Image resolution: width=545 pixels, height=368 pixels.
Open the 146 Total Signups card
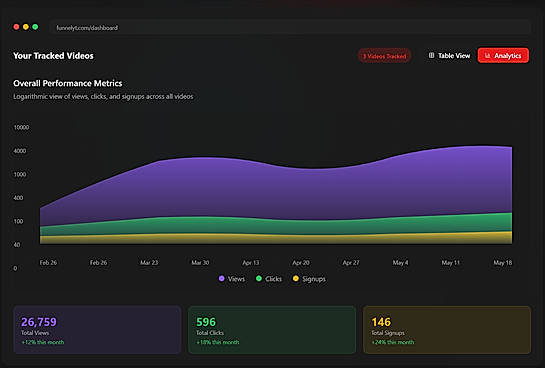[447, 330]
